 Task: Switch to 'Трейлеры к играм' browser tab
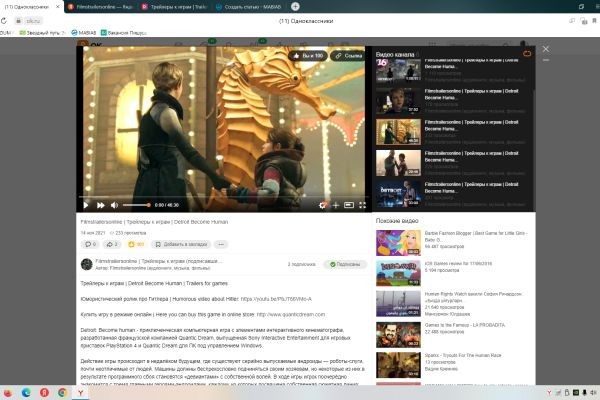pyautogui.click(x=174, y=7)
